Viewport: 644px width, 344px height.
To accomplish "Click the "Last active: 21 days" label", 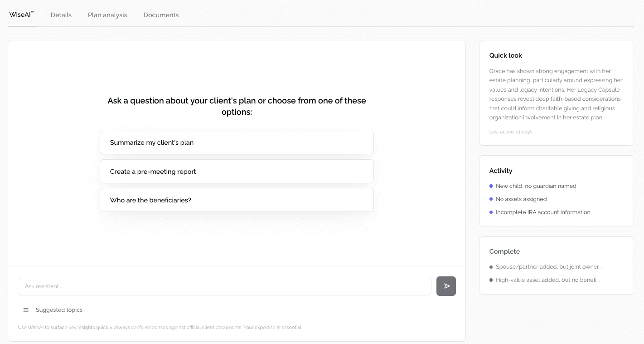I will 510,132.
